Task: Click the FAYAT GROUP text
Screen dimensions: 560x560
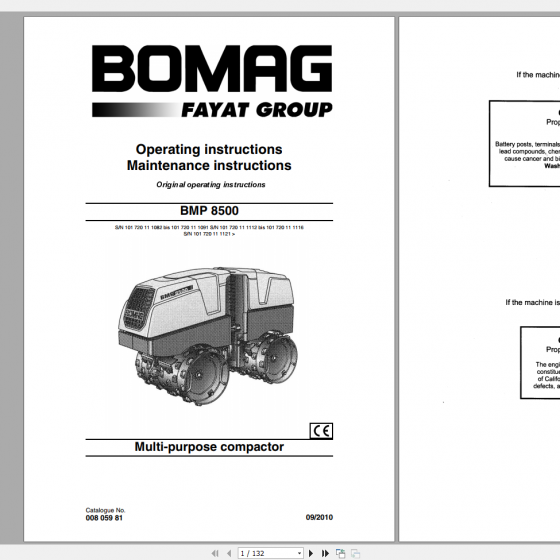Action: coord(257,110)
